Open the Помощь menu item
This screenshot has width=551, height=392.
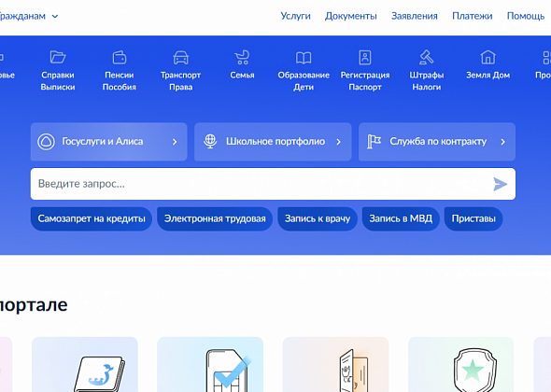(526, 16)
